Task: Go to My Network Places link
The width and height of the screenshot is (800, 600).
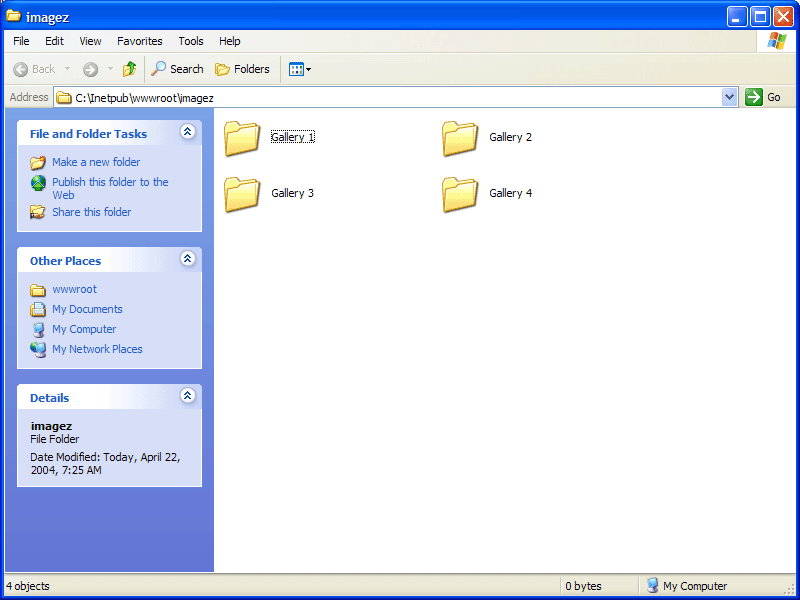Action: pos(97,349)
